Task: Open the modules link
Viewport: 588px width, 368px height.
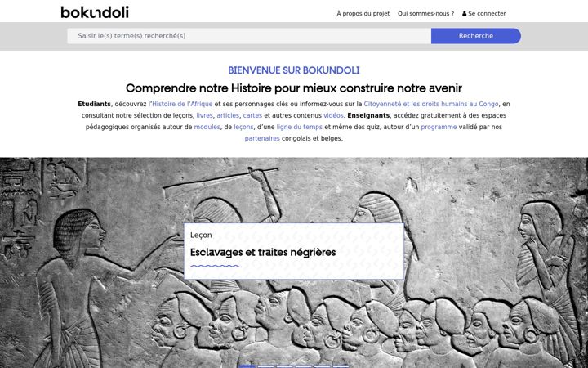Action: pyautogui.click(x=207, y=127)
